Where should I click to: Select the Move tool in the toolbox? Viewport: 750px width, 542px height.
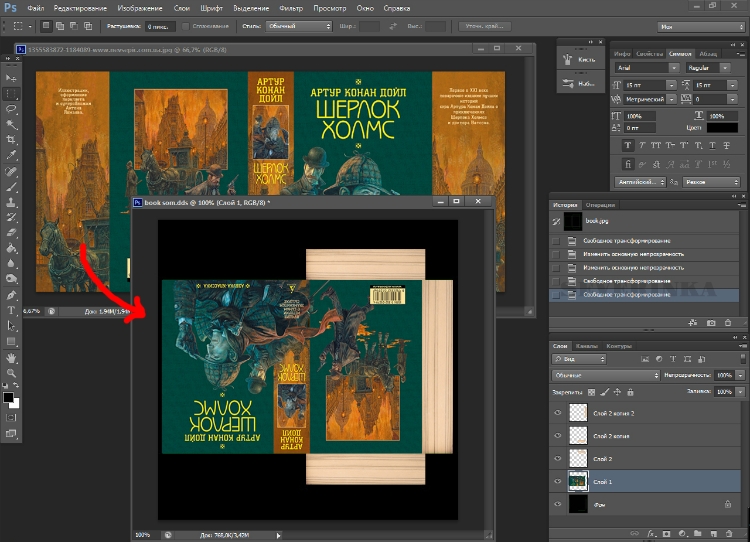coord(12,77)
